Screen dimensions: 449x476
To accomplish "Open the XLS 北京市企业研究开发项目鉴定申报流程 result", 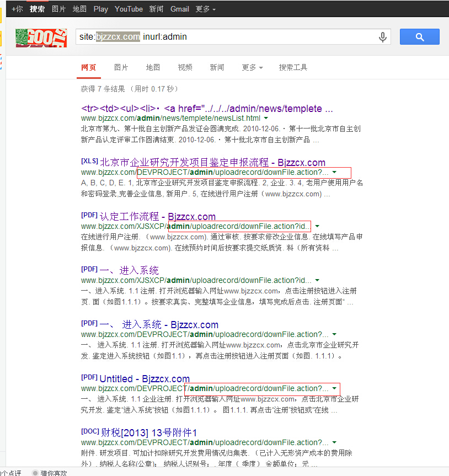I will (212, 162).
